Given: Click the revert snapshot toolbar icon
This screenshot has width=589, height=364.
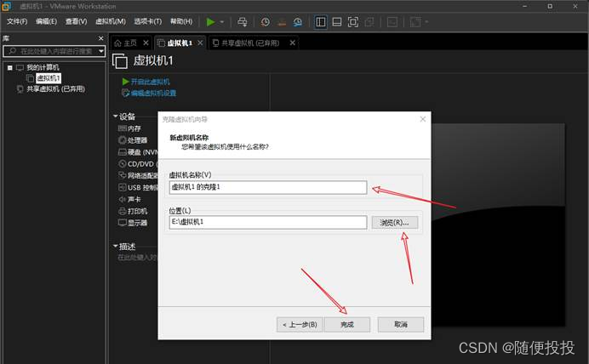Looking at the screenshot, I should pos(282,22).
